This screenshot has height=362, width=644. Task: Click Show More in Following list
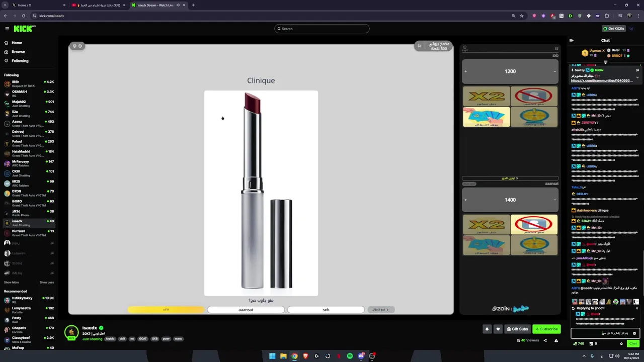tap(12, 282)
